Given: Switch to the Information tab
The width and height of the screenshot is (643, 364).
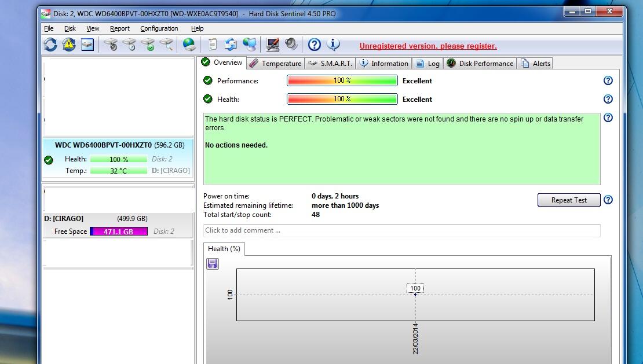Looking at the screenshot, I should pos(384,64).
